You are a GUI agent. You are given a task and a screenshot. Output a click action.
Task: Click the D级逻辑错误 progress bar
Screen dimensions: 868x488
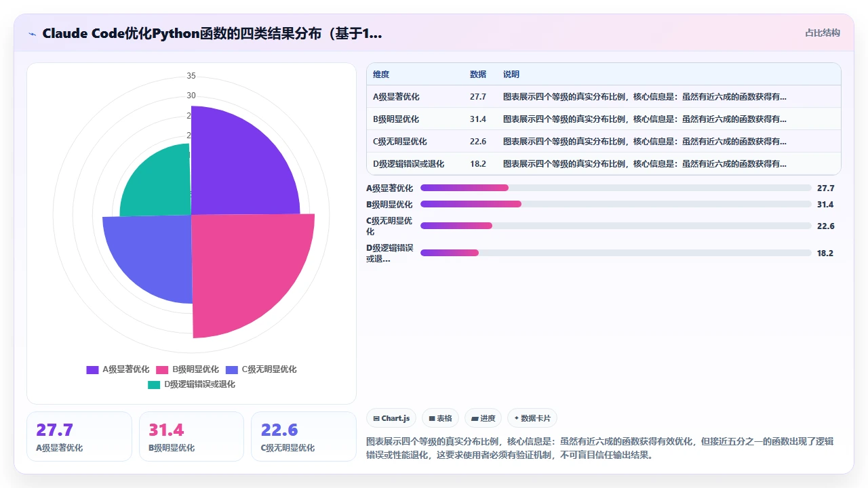[x=616, y=253]
